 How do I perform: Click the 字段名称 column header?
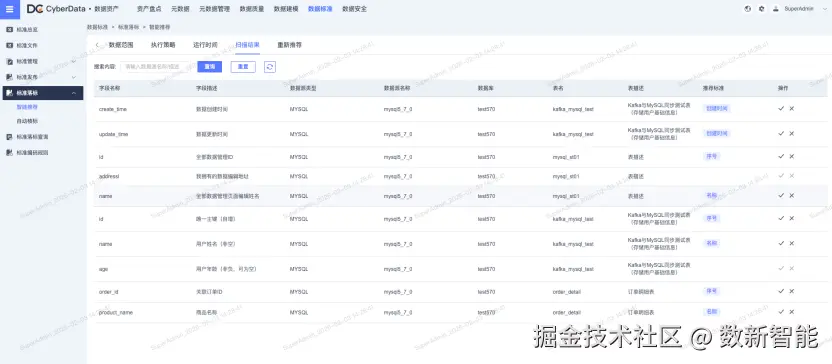(x=109, y=88)
